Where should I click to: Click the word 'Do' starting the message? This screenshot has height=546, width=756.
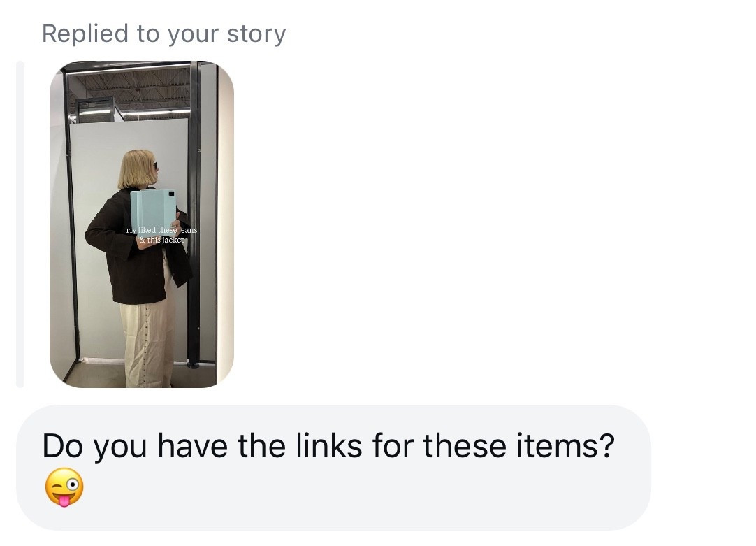(x=63, y=446)
